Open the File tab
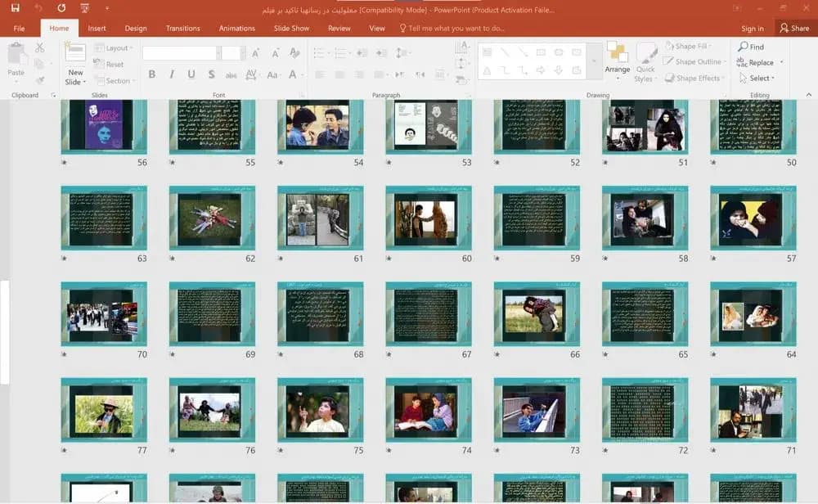 (20, 28)
